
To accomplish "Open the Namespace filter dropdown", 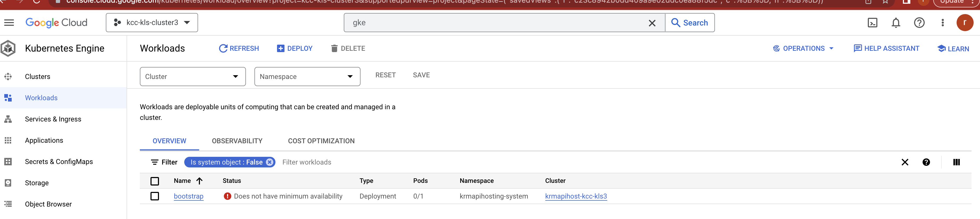I will tap(307, 77).
